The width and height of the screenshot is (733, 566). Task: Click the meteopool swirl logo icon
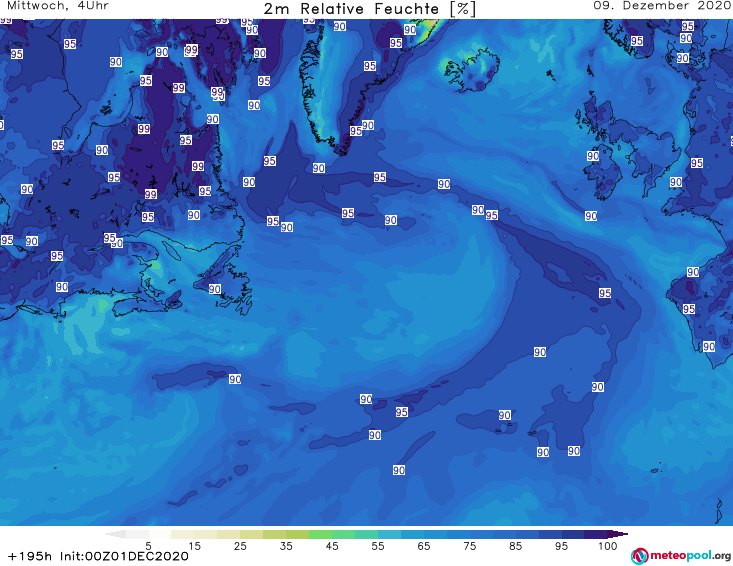tap(640, 556)
